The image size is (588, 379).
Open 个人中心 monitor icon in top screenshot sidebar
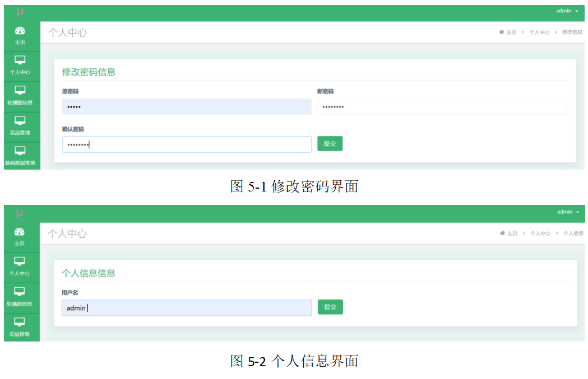(x=20, y=60)
